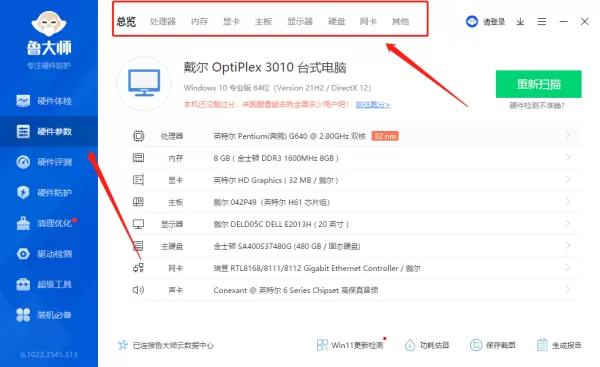Switch to the 内存 tab
600x367 pixels.
(x=199, y=21)
